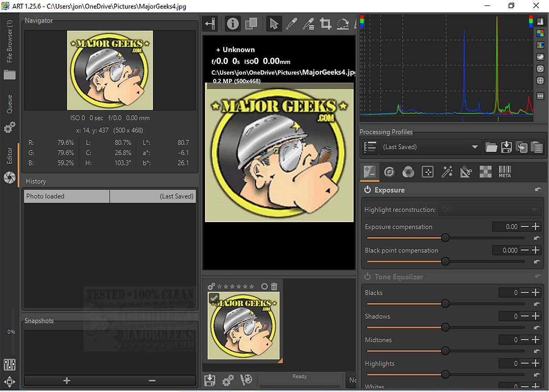
Task: Open the Processing Profiles dropdown
Action: tap(431, 147)
